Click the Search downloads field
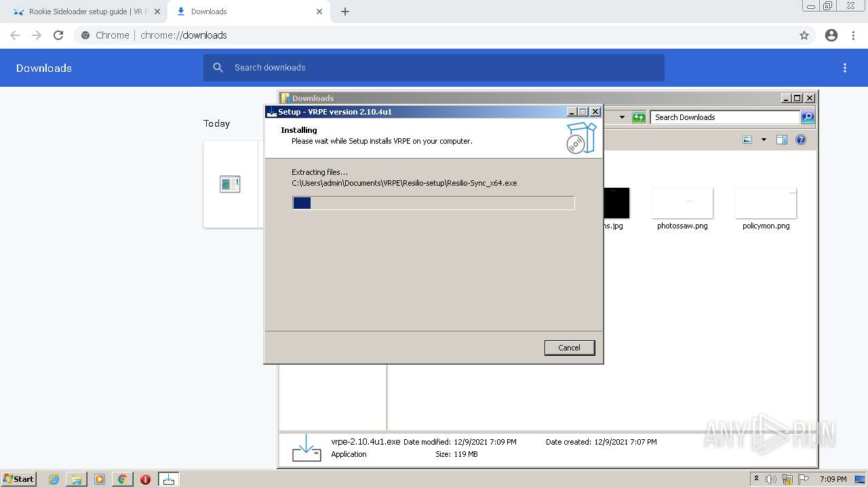Image resolution: width=868 pixels, height=488 pixels. click(434, 68)
